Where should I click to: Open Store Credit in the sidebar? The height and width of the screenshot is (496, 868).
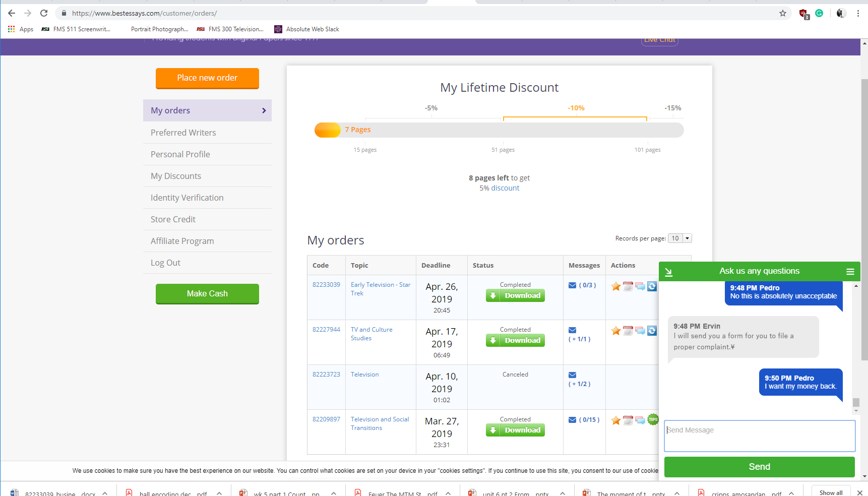[207, 219]
